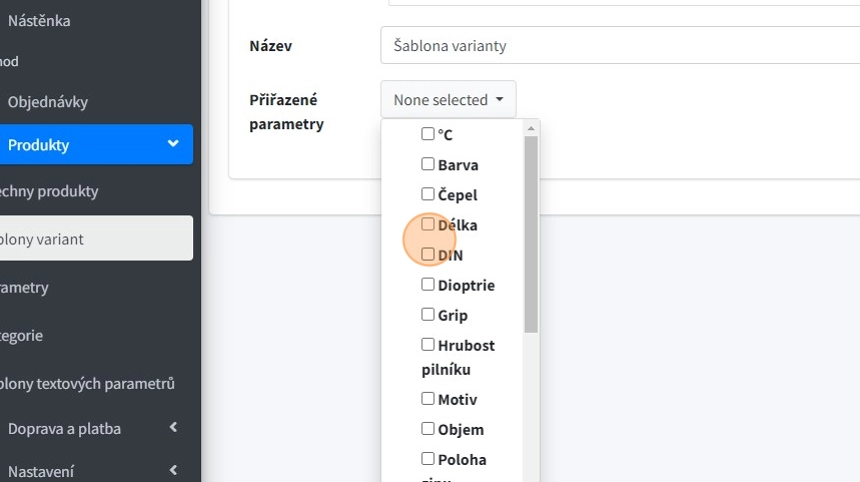Check the DIN parameter option
The width and height of the screenshot is (860, 482).
pyautogui.click(x=428, y=254)
